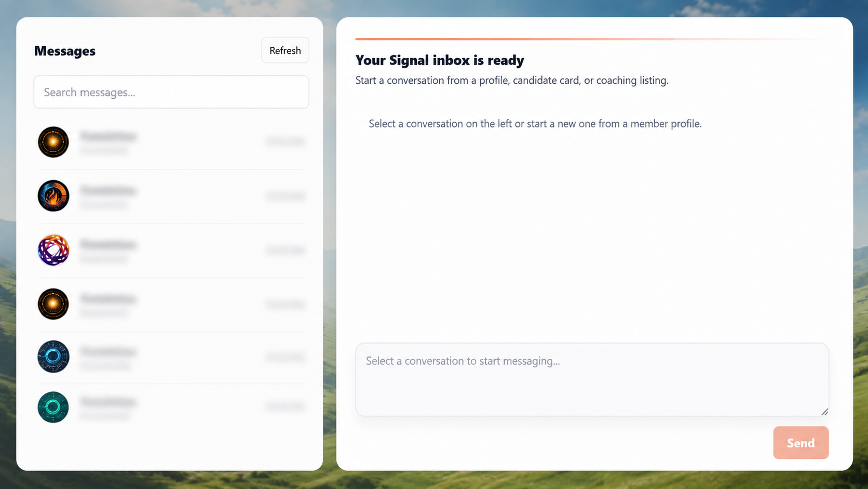Viewport: 868px width, 489px height.
Task: Refresh the messages list
Action: [x=285, y=50]
